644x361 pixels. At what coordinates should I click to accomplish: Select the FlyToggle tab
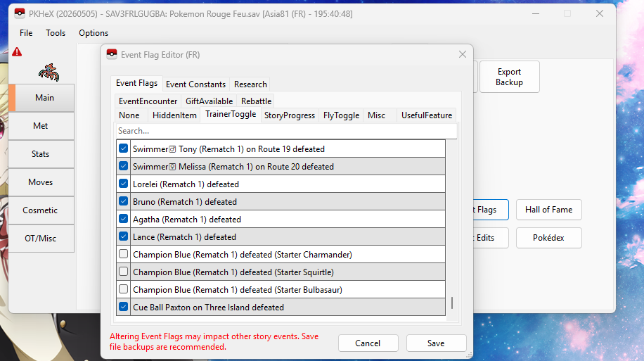(341, 115)
